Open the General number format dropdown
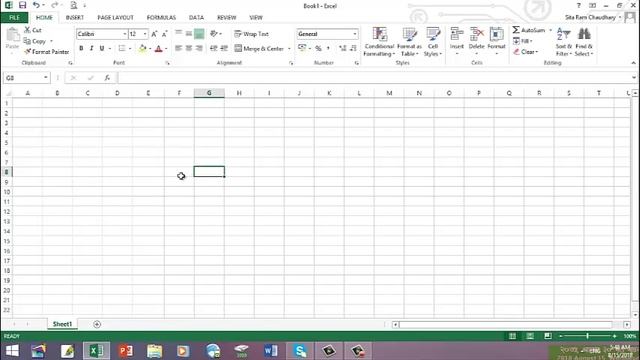640x360 pixels. pos(355,34)
